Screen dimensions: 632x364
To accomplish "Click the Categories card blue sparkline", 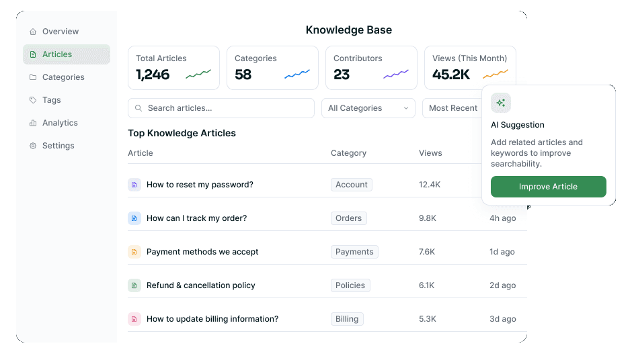I will pyautogui.click(x=297, y=74).
